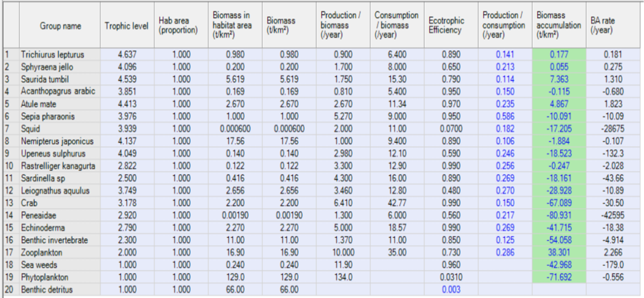
Task: Select Benthic detritus ecotrophic efficiency 0.003
Action: (451, 290)
